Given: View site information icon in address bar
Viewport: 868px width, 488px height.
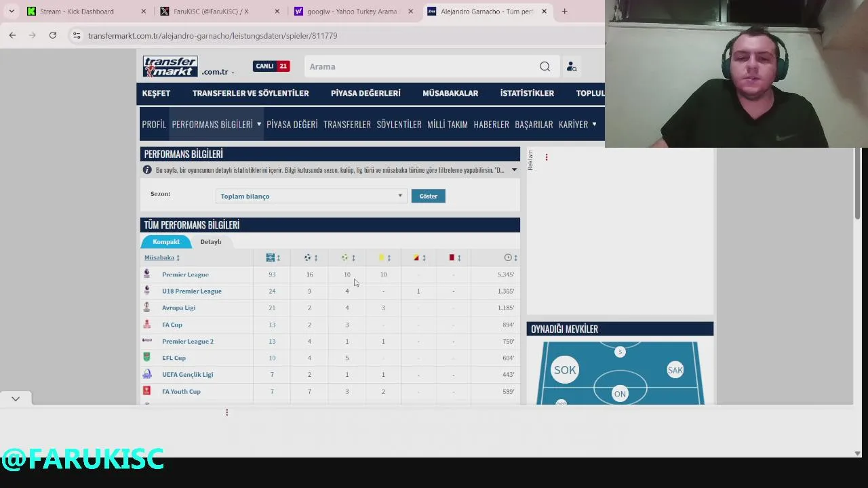Looking at the screenshot, I should (x=77, y=35).
